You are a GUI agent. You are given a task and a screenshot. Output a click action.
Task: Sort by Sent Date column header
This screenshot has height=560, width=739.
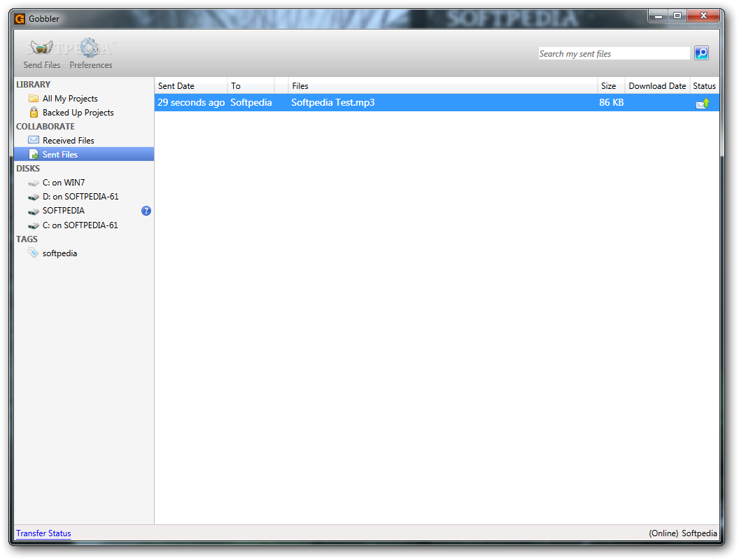click(191, 86)
